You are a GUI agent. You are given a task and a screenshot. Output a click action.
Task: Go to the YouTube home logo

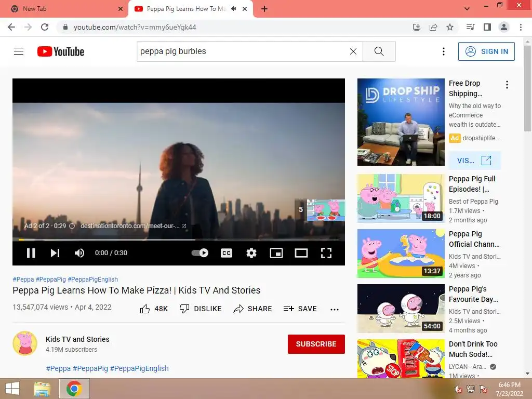[x=61, y=51]
